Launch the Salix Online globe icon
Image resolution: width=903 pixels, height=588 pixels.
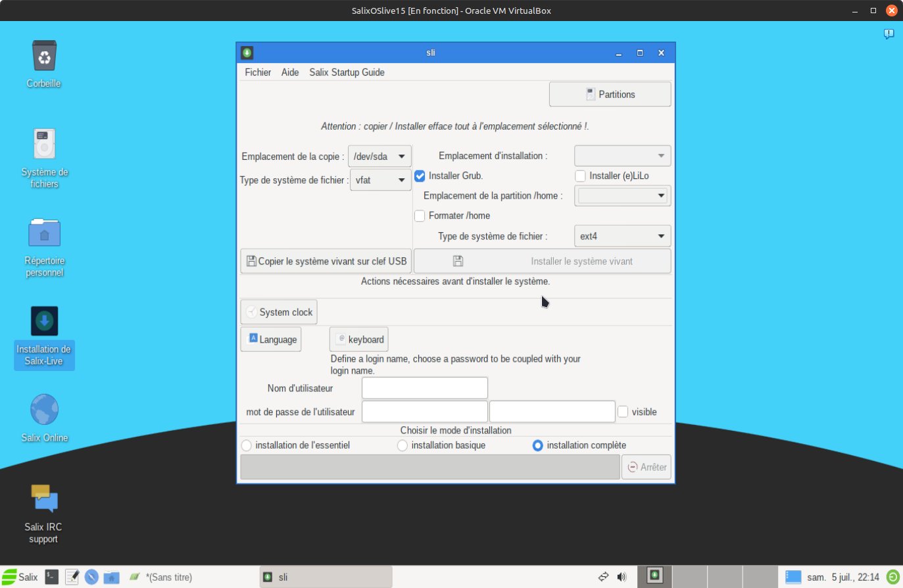click(44, 410)
